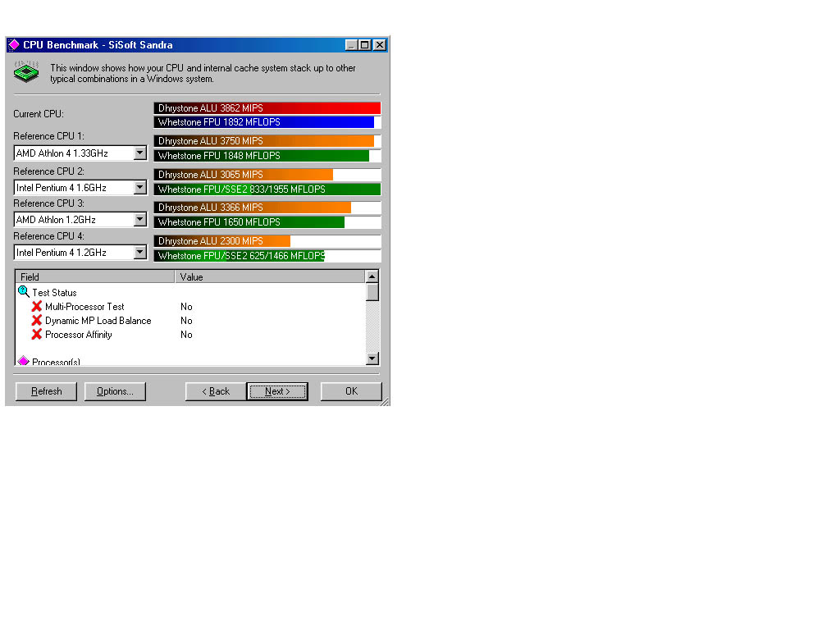Open the Reference CPU 4 dropdown arrow
The height and width of the screenshot is (630, 840).
[139, 253]
